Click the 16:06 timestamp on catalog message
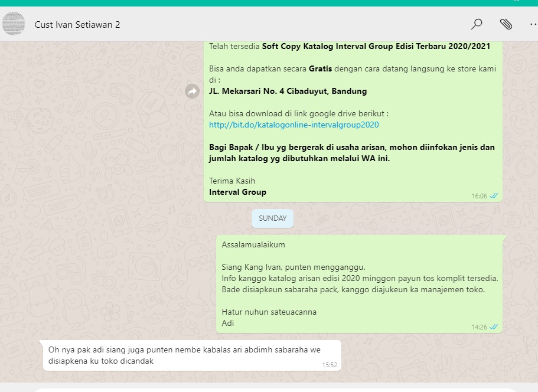 [x=479, y=196]
